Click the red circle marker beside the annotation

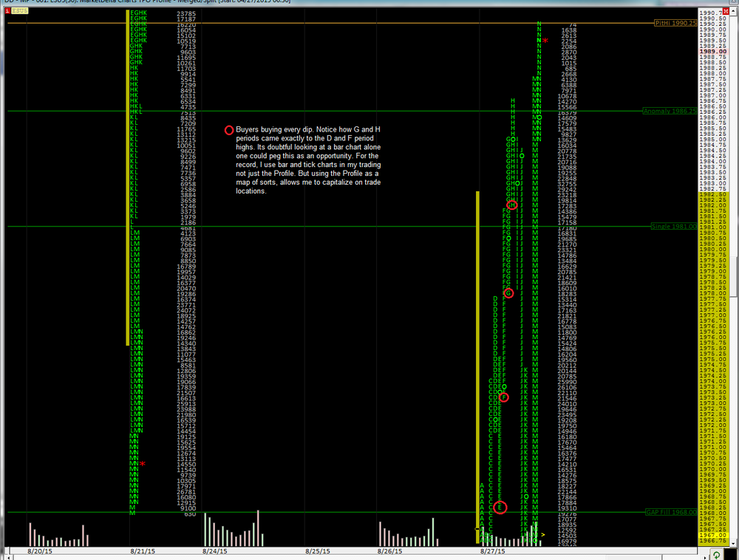(x=229, y=131)
